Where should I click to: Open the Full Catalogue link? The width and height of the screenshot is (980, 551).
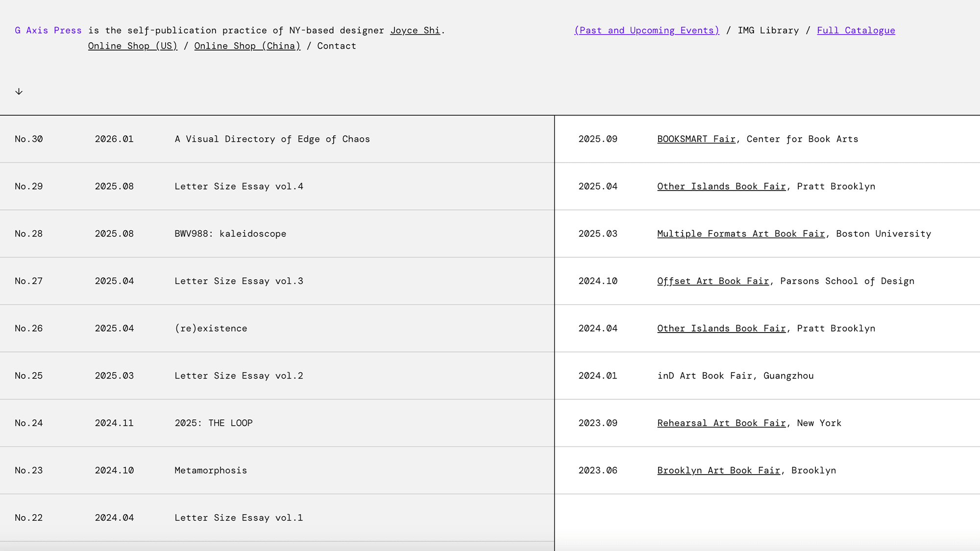point(856,30)
